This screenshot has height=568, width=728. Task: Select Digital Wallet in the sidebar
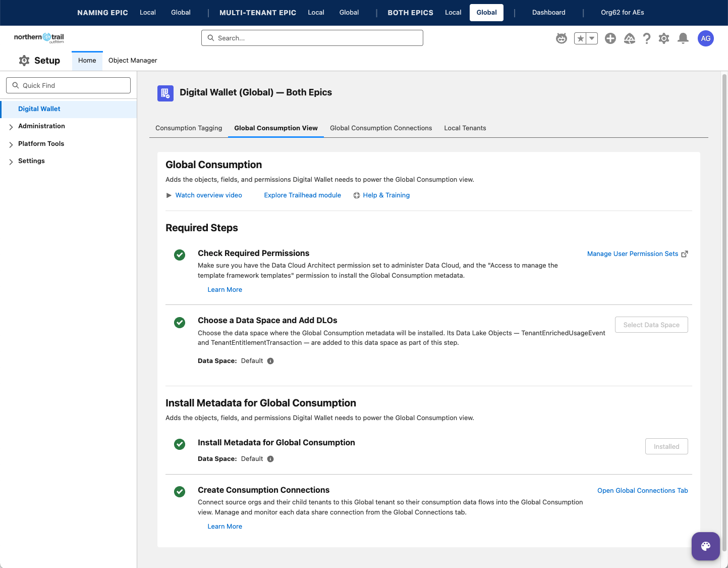(x=69, y=109)
